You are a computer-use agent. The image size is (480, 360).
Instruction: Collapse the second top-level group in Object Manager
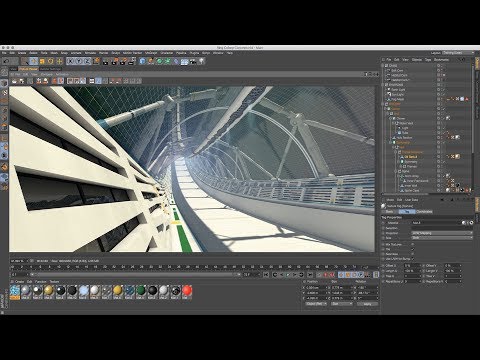point(383,85)
